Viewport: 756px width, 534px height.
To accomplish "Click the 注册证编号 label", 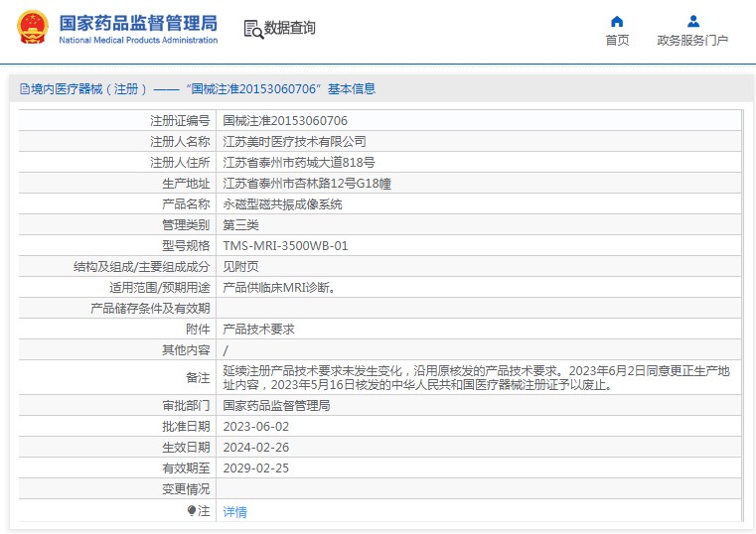I will pyautogui.click(x=180, y=121).
